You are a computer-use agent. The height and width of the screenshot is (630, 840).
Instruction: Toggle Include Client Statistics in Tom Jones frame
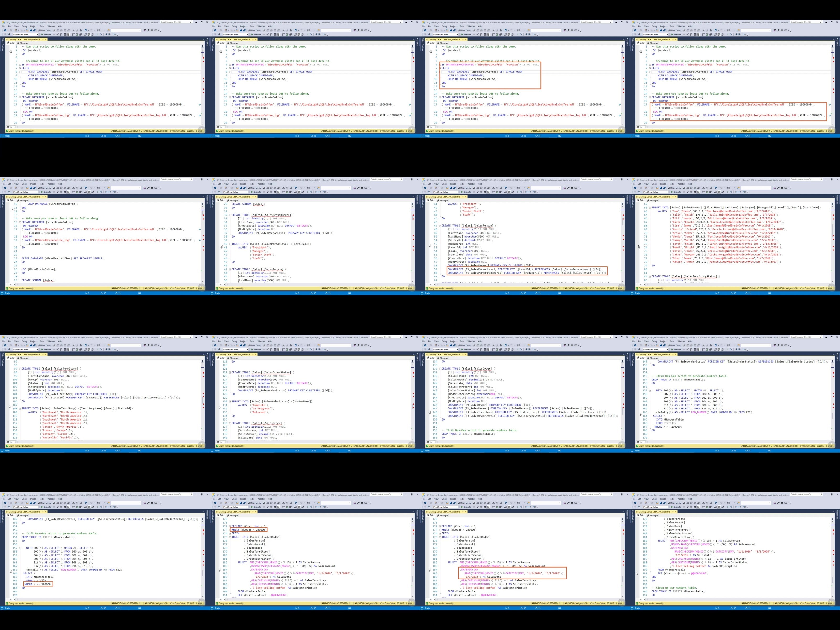tap(711, 192)
